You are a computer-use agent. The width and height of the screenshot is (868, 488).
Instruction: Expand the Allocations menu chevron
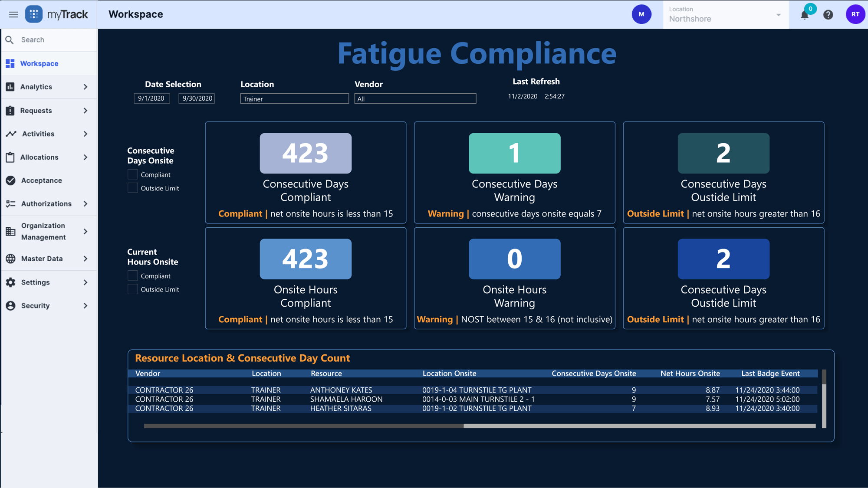(85, 157)
